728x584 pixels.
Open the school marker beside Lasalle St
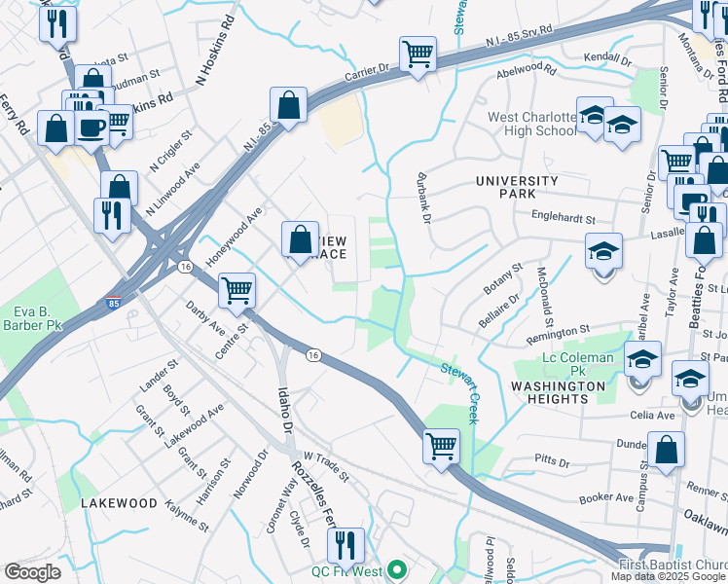click(603, 252)
